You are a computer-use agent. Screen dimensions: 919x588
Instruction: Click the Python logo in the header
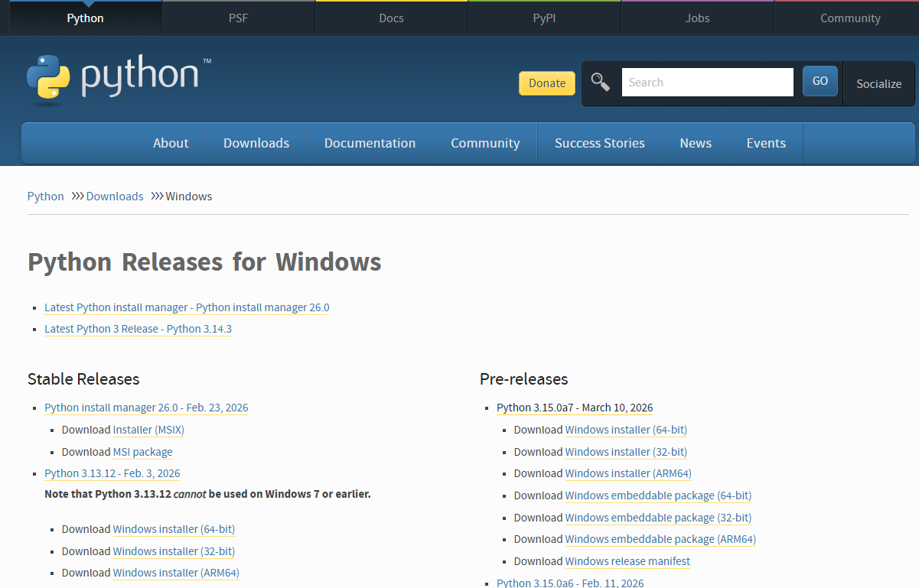point(119,78)
